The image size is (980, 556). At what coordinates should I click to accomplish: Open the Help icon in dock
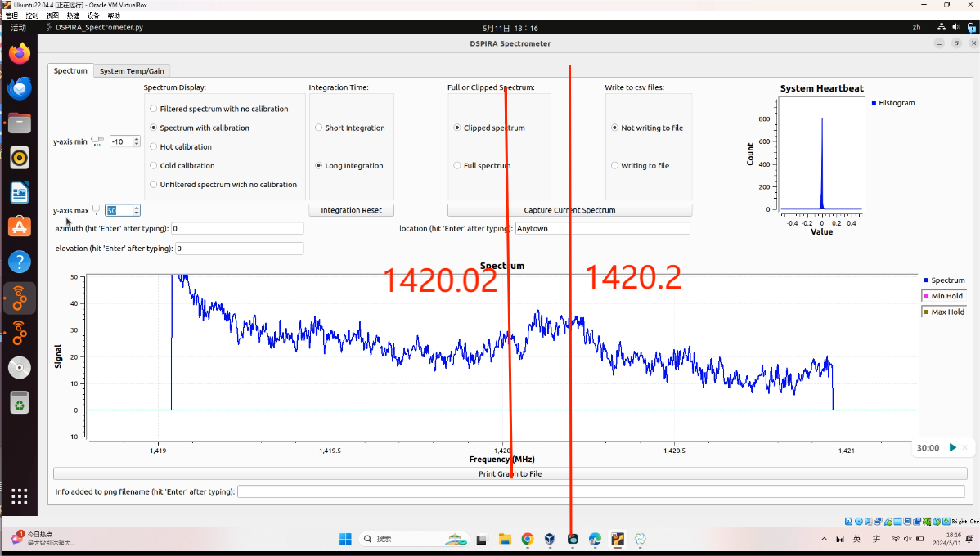point(20,262)
